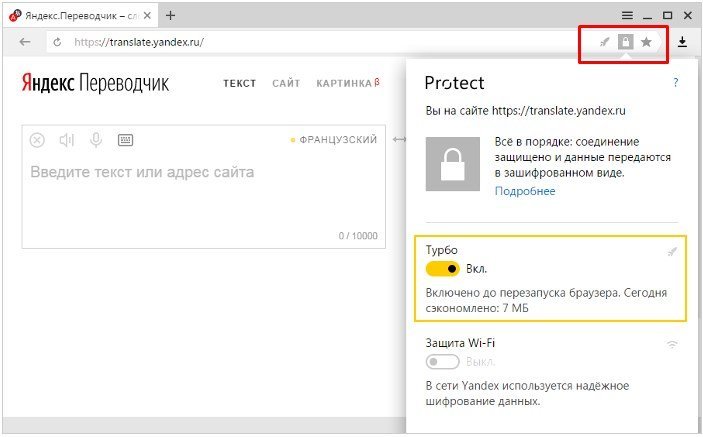Open the ФРАНЦУЗСКИЙ source language selector
This screenshot has width=703, height=437.
point(334,140)
